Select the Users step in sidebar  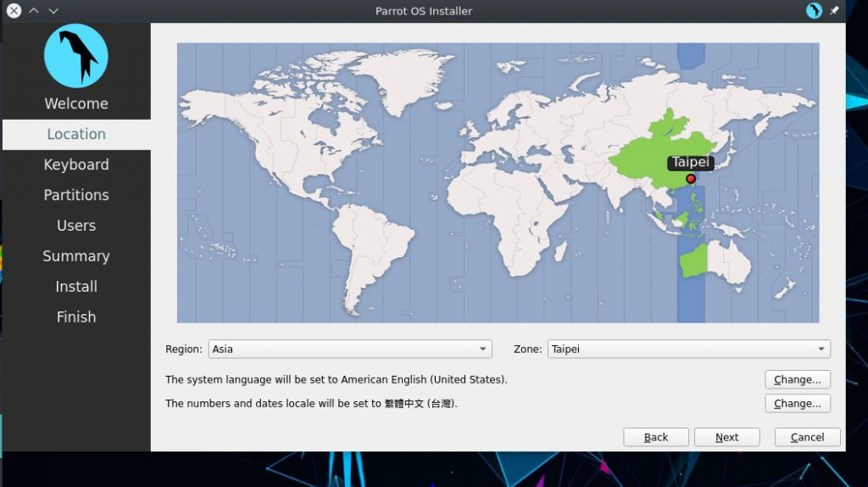pyautogui.click(x=76, y=226)
